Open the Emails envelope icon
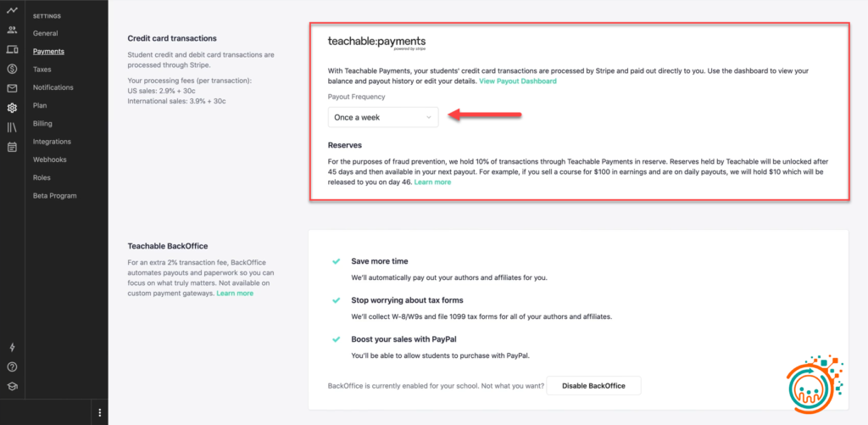Image resolution: width=868 pixels, height=425 pixels. (12, 88)
